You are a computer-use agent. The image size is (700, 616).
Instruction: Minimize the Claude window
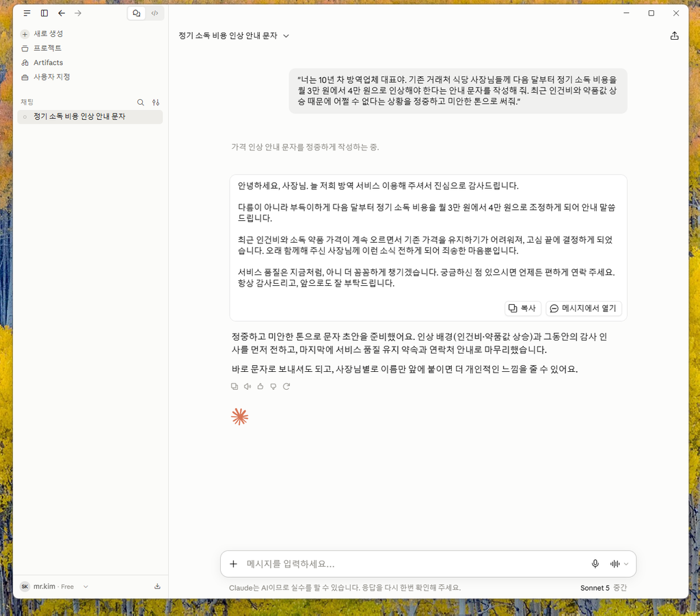[626, 14]
